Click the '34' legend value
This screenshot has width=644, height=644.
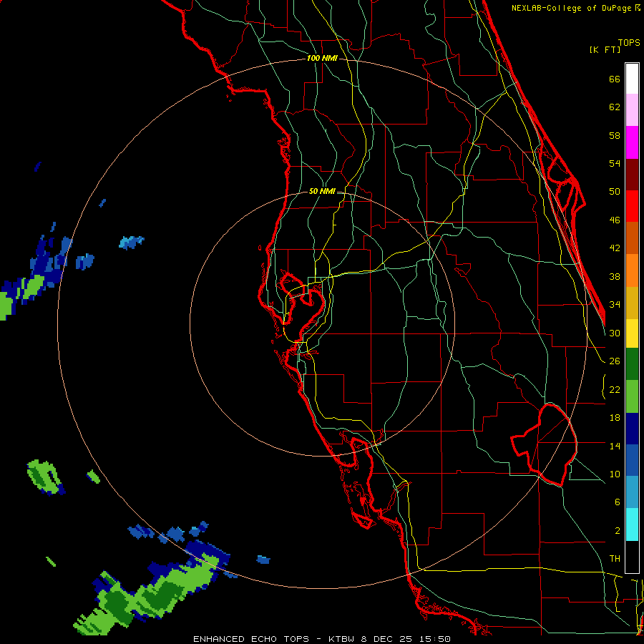pyautogui.click(x=615, y=305)
